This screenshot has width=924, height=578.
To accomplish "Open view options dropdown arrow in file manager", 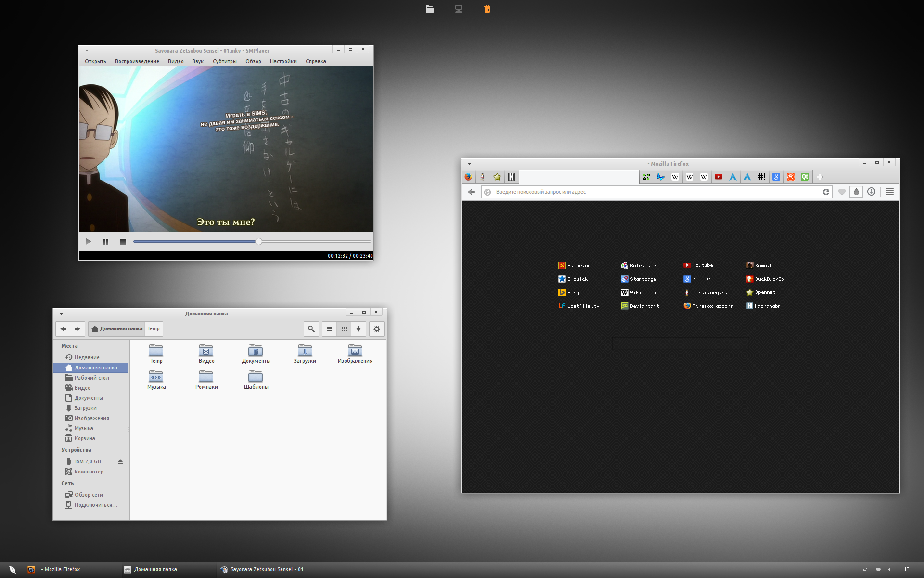I will click(359, 329).
